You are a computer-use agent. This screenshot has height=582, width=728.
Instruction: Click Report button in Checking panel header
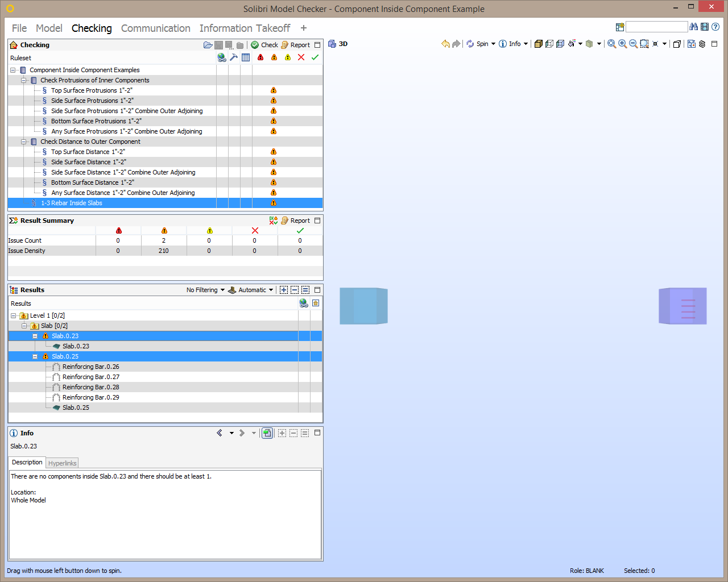coord(295,45)
